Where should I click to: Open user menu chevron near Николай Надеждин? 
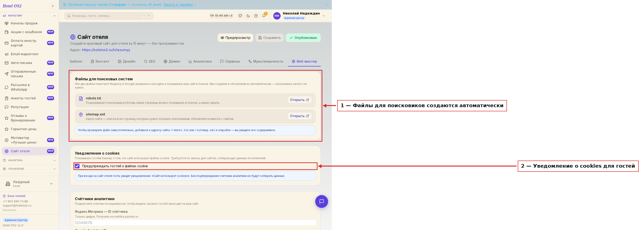[323, 16]
